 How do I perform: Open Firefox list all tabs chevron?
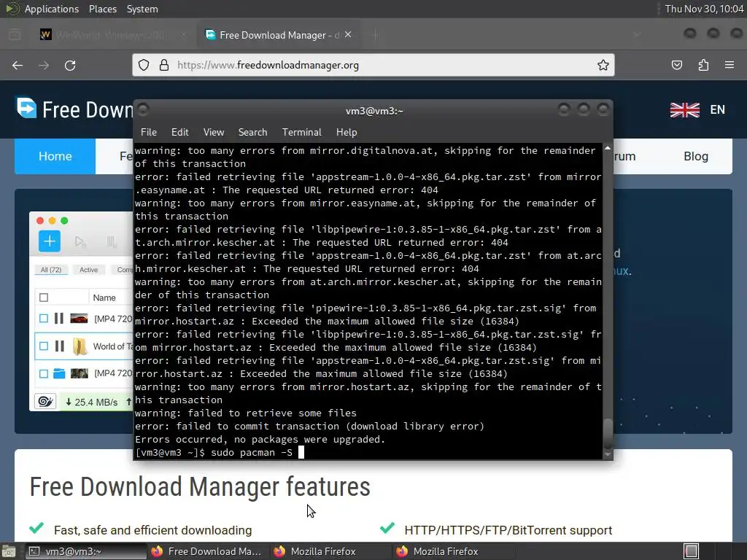(637, 35)
